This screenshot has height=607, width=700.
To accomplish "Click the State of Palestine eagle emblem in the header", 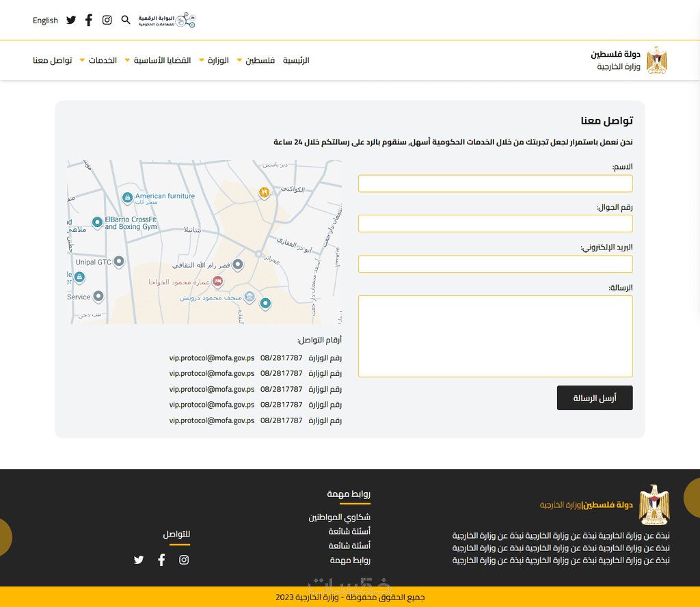I will point(656,60).
